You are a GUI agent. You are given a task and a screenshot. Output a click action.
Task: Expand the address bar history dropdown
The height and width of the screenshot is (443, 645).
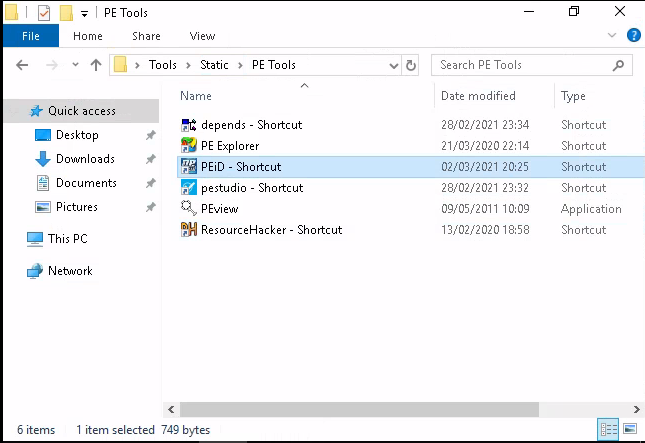tap(394, 65)
